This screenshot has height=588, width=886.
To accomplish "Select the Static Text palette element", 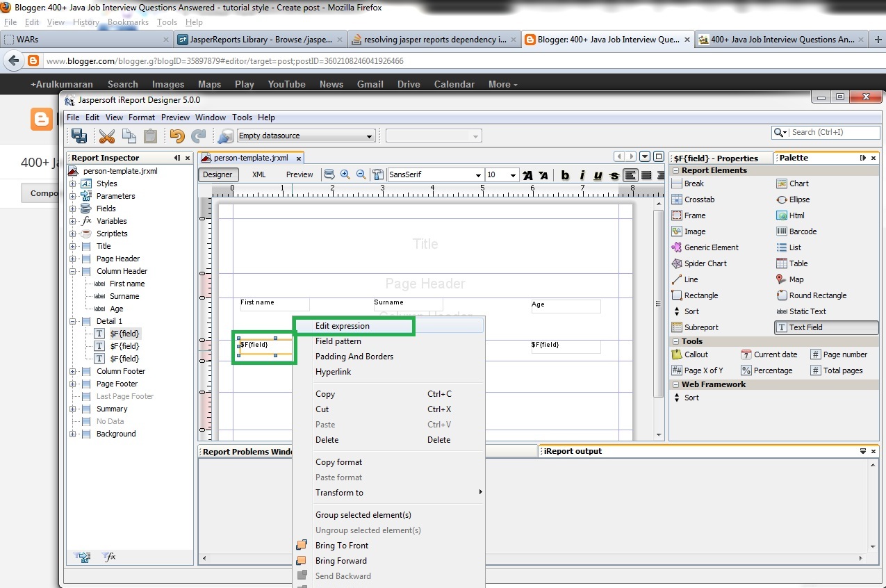I will 801,311.
